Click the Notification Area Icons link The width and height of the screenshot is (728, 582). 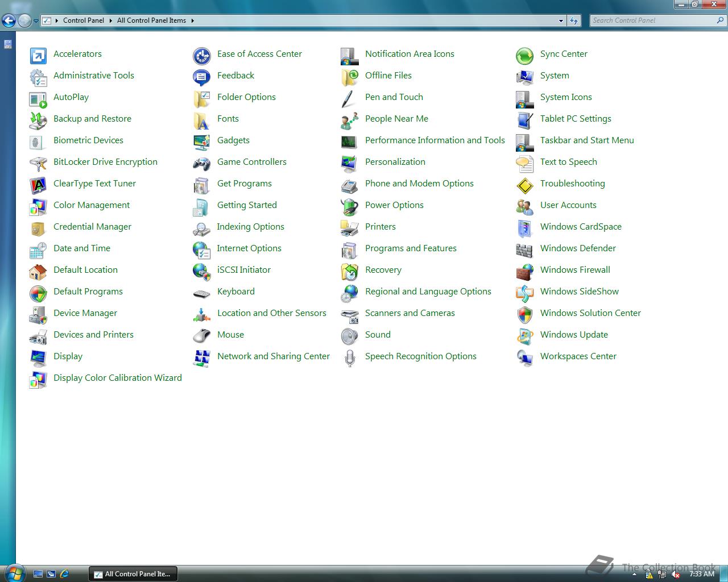409,54
